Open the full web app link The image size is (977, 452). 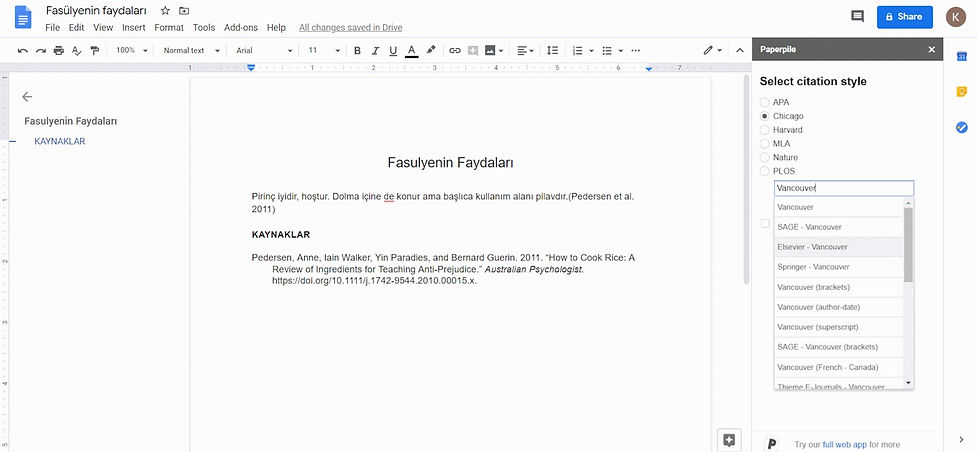click(x=844, y=445)
